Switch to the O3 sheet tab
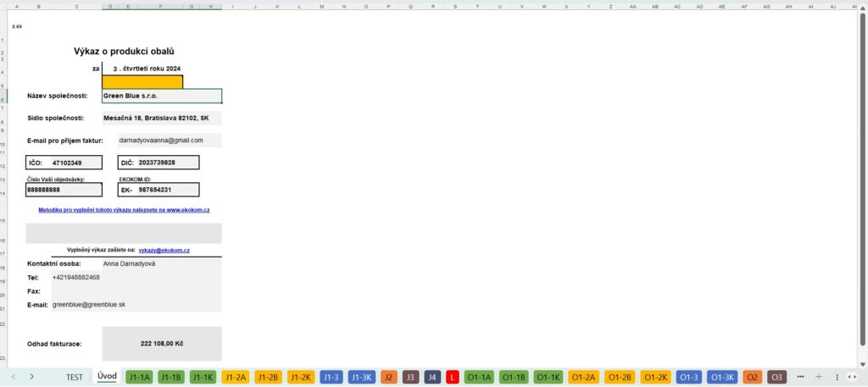Viewport: 868px width, 387px height. [777, 377]
